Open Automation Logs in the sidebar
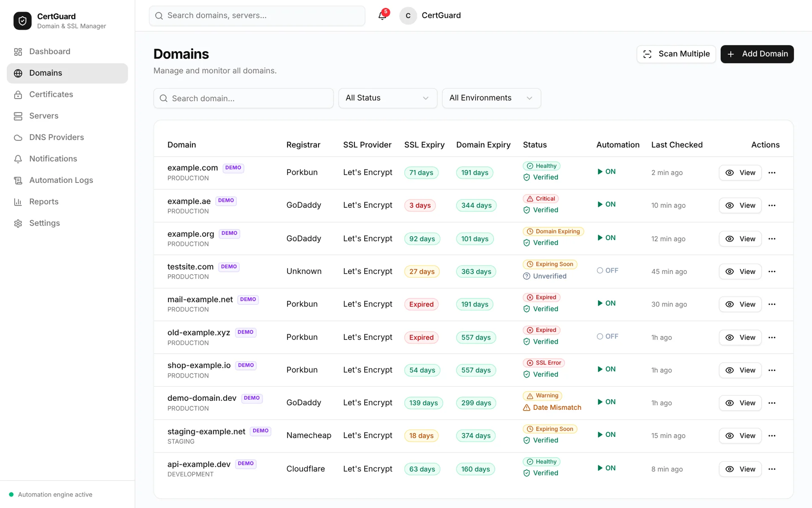Image resolution: width=812 pixels, height=508 pixels. (67, 180)
